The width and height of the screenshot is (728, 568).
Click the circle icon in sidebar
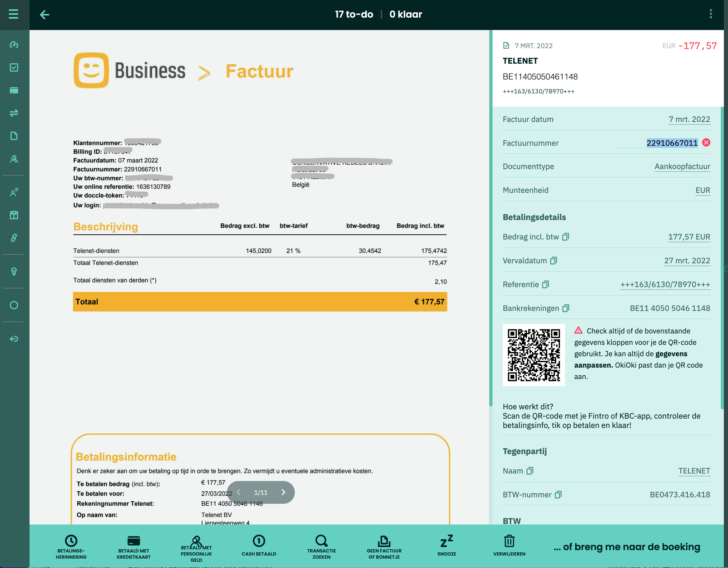[14, 305]
